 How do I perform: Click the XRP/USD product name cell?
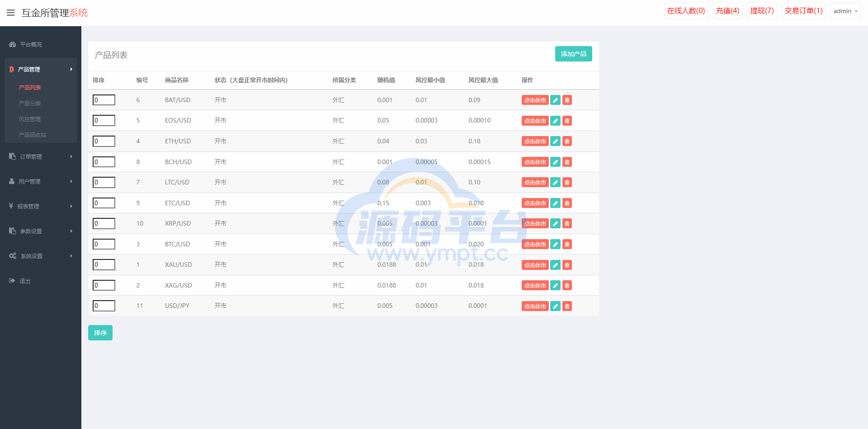point(178,223)
